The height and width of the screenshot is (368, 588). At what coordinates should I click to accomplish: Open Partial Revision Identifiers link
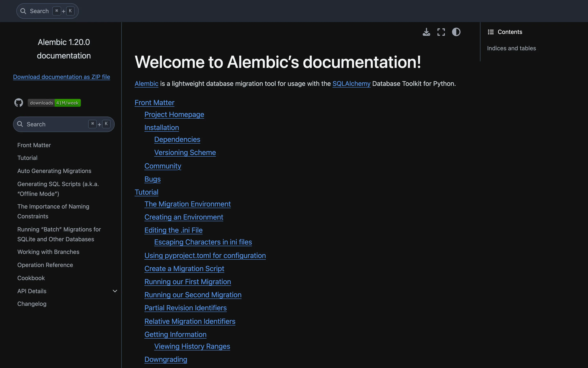tap(185, 308)
